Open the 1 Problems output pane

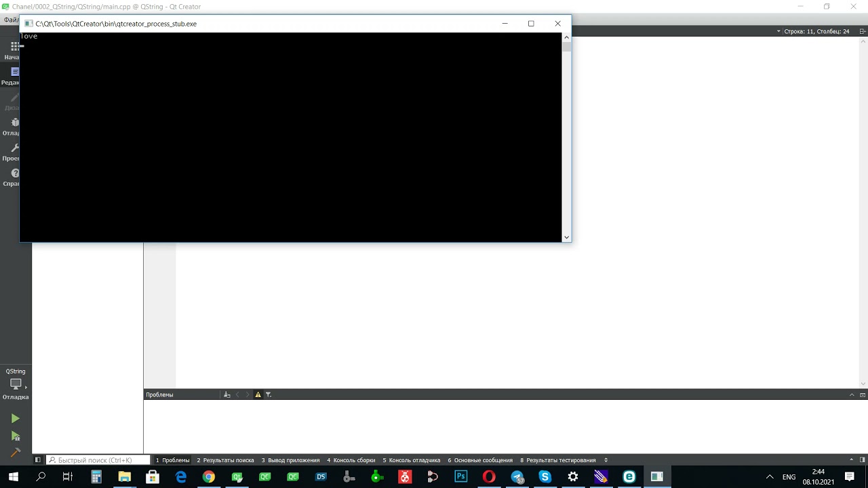[x=173, y=460]
